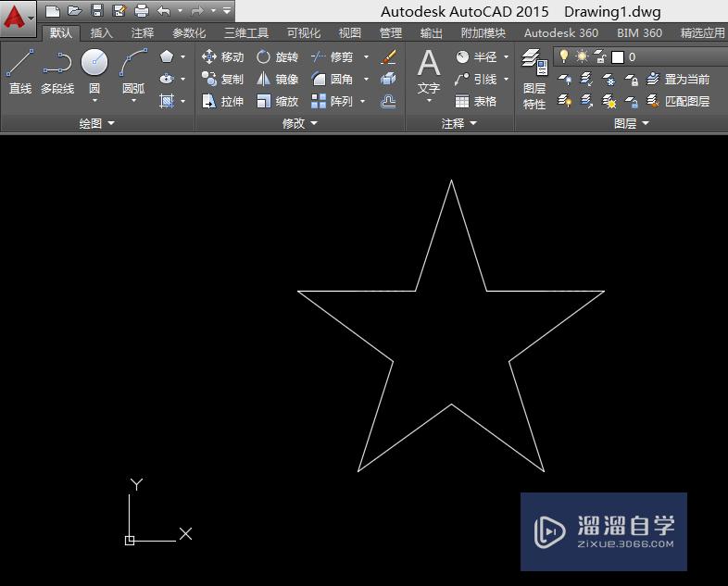Viewport: 728px width, 586px height.
Task: Click the 修剪 Trim tool
Action: click(x=332, y=56)
